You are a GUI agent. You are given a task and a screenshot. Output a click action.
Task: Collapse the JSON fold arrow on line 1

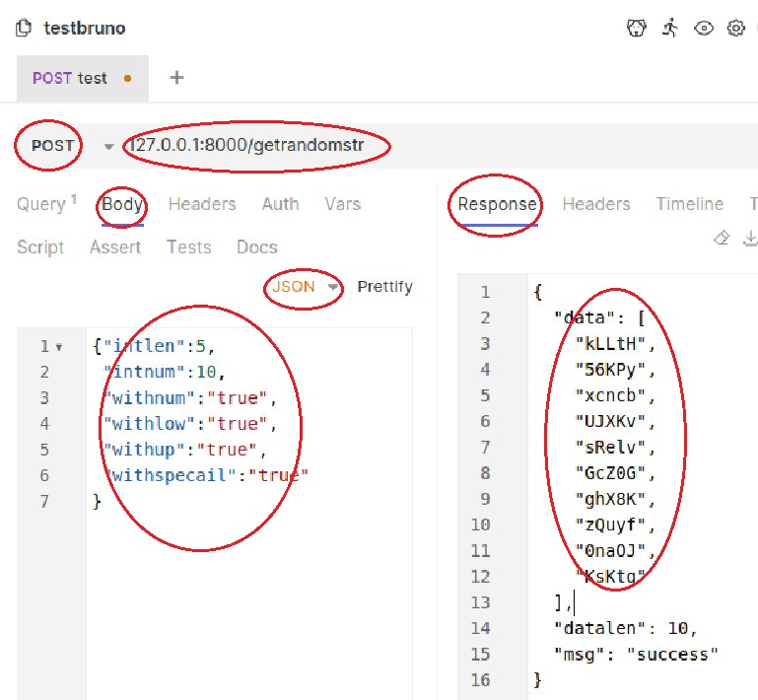coord(58,347)
